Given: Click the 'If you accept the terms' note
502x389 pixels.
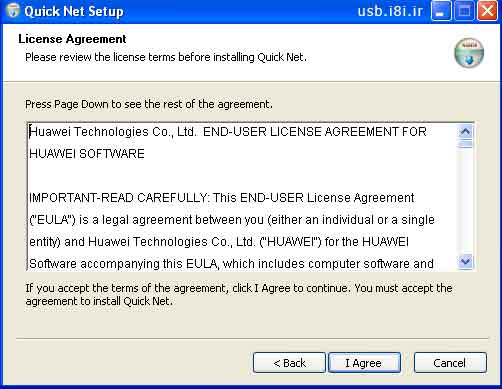Looking at the screenshot, I should [x=239, y=294].
